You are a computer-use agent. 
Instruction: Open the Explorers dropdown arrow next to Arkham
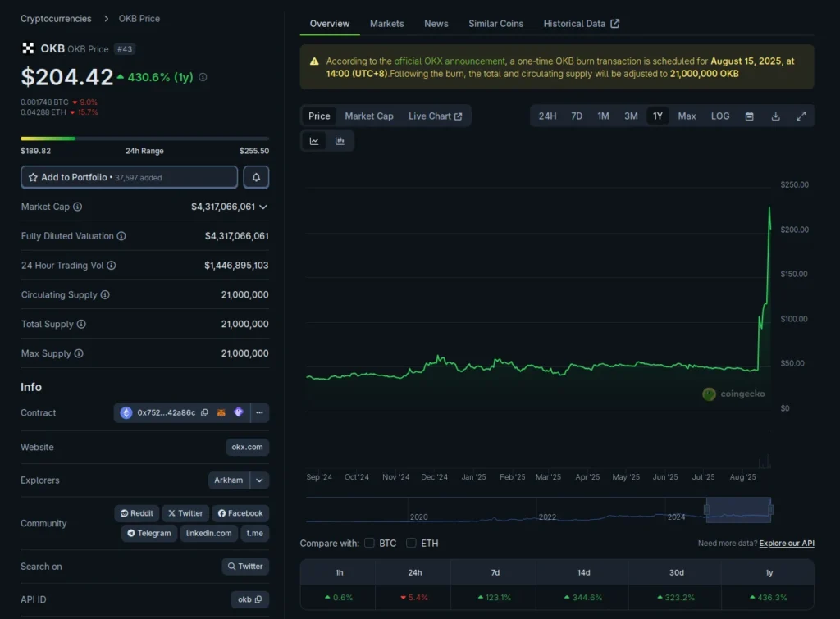pyautogui.click(x=259, y=480)
